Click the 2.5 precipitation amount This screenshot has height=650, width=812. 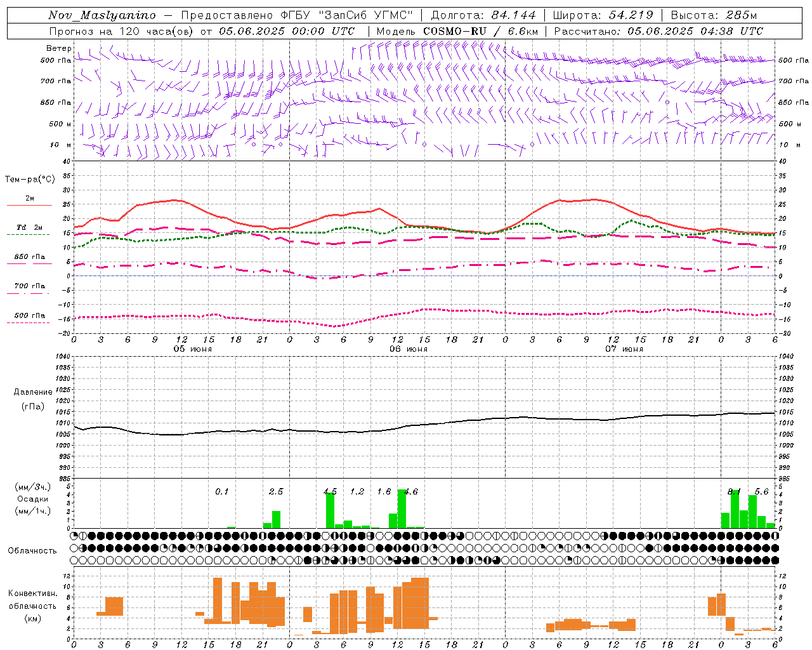[x=276, y=492]
